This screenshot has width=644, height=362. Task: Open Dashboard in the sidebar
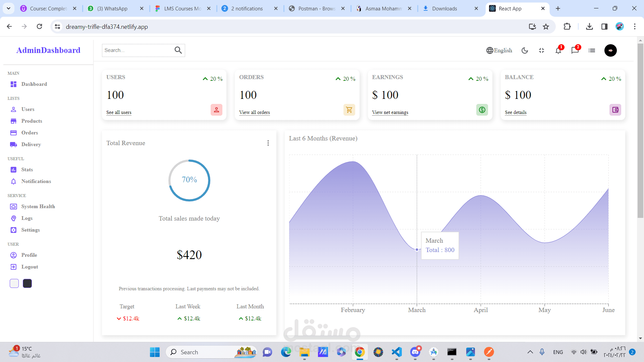[29, 84]
